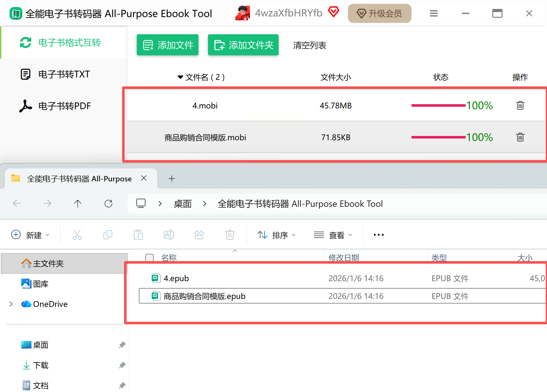Click the 71.85KB file size cell
The image size is (547, 392).
pyautogui.click(x=336, y=138)
